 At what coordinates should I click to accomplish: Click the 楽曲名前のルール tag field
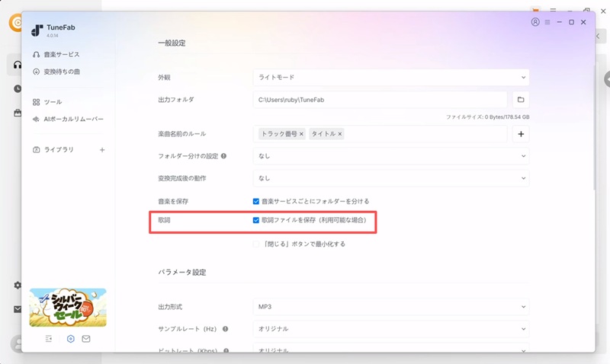pyautogui.click(x=380, y=134)
